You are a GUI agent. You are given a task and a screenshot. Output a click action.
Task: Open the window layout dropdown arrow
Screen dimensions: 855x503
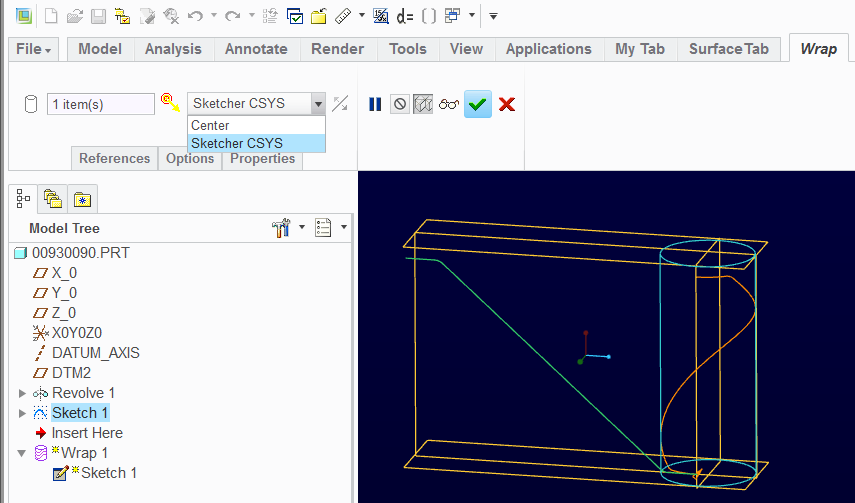coord(472,16)
